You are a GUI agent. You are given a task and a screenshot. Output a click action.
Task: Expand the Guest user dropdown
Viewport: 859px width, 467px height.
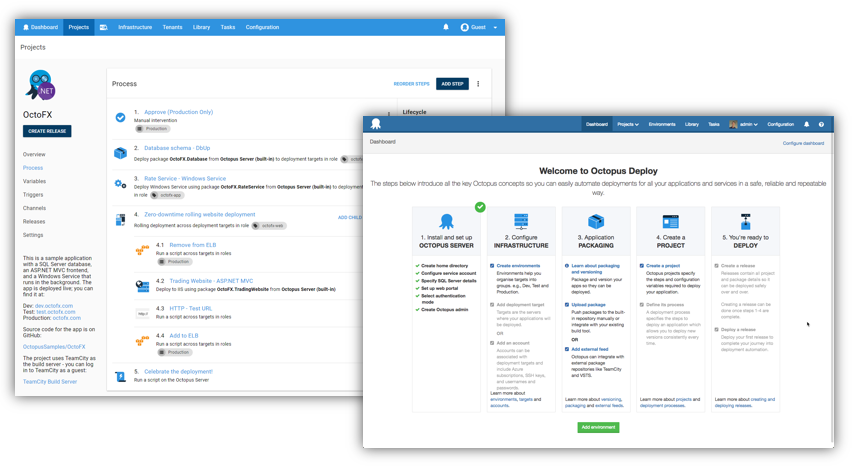tap(480, 27)
